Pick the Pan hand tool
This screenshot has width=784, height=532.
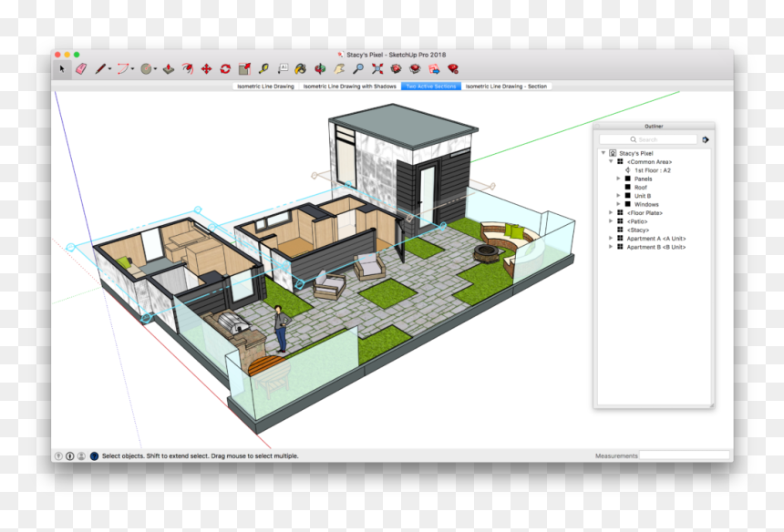click(x=339, y=69)
